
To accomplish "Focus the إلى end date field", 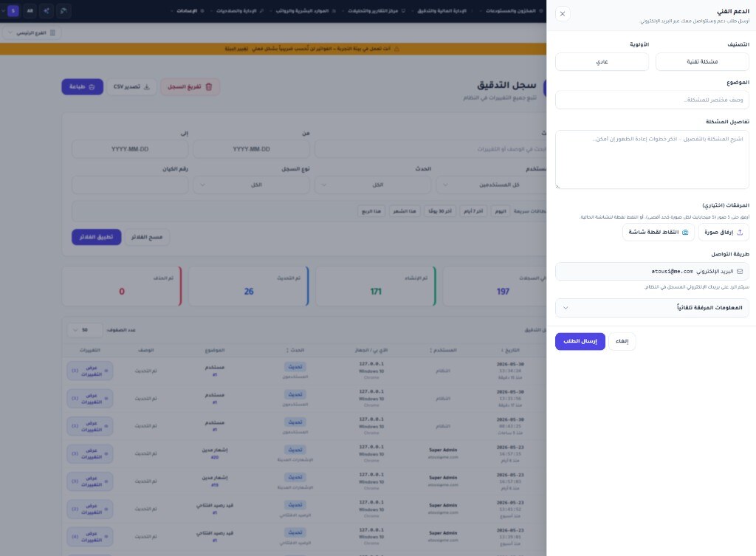I will click(x=130, y=149).
